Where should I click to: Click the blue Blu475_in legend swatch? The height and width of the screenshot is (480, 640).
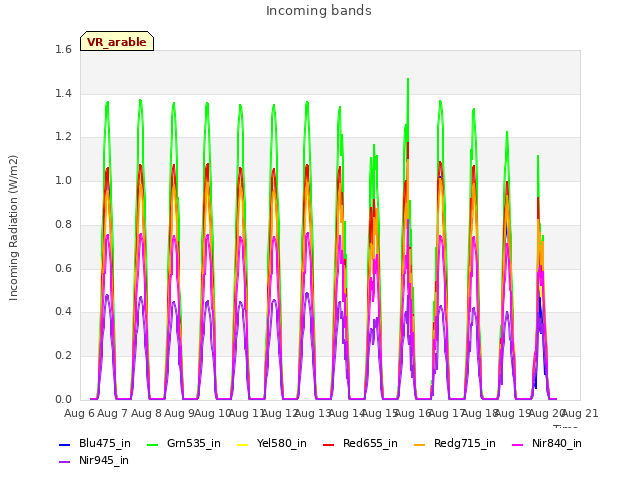[64, 444]
